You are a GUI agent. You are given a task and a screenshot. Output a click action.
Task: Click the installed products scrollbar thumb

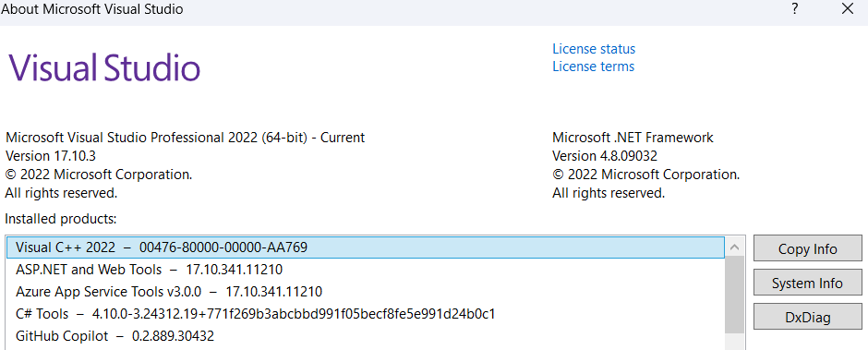tap(735, 296)
